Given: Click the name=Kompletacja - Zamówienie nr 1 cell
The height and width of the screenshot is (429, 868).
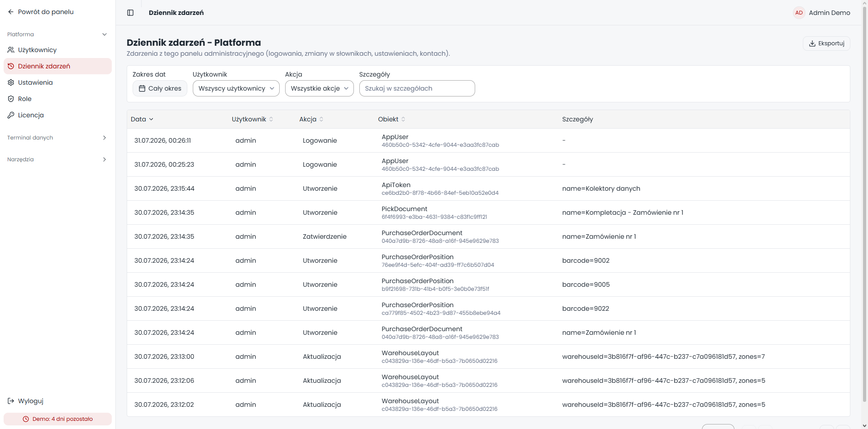Looking at the screenshot, I should pos(623,212).
